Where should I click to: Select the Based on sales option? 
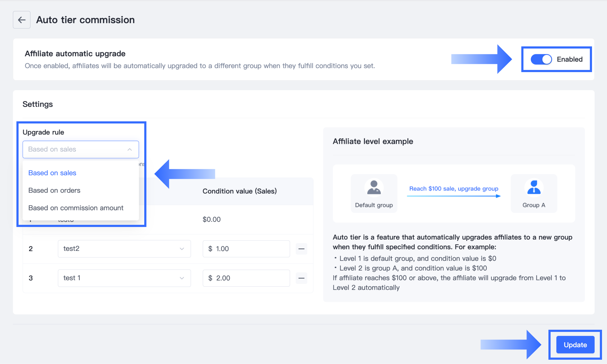[52, 173]
